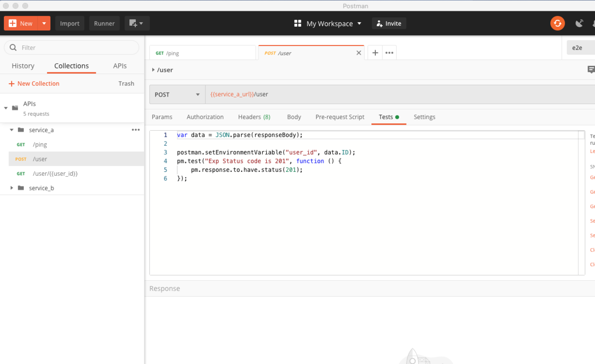Switch to the GET /ping request tab
Screen dimensions: 595x364
tap(203, 53)
